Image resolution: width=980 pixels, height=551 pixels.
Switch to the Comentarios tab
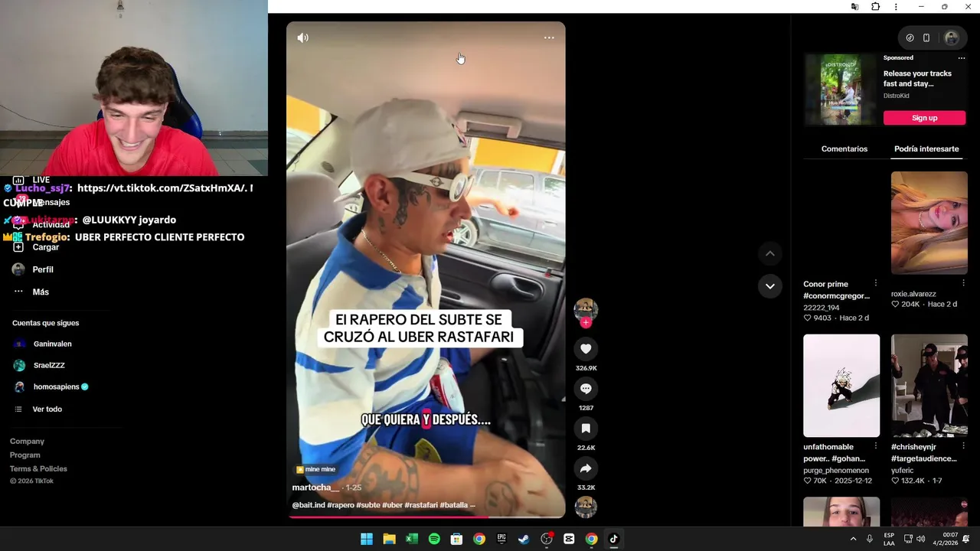pyautogui.click(x=844, y=149)
